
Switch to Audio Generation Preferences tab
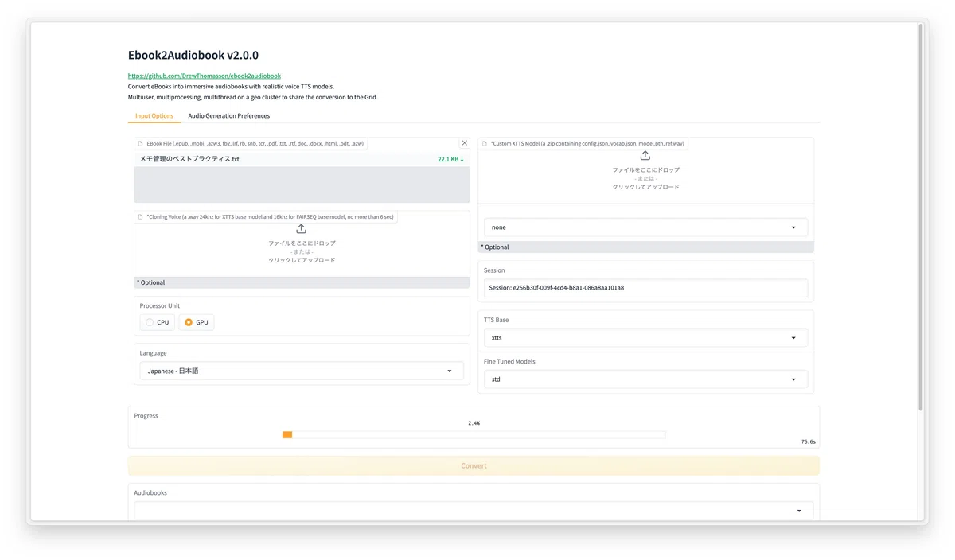pos(228,116)
